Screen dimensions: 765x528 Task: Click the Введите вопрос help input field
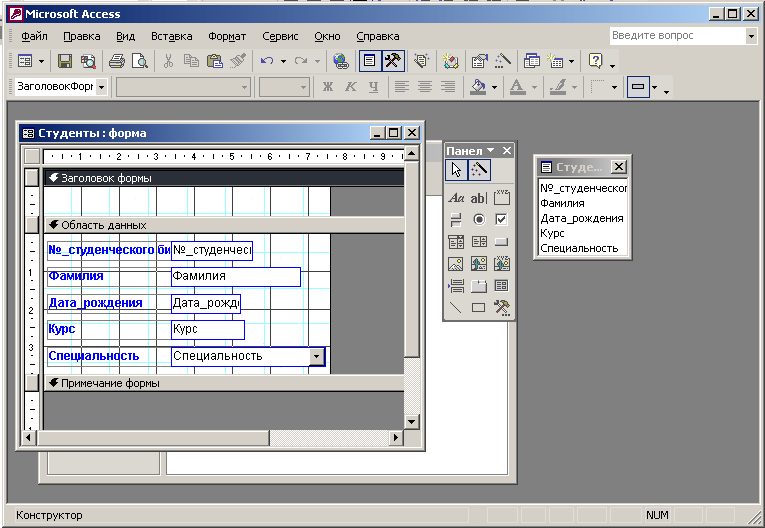(x=678, y=36)
